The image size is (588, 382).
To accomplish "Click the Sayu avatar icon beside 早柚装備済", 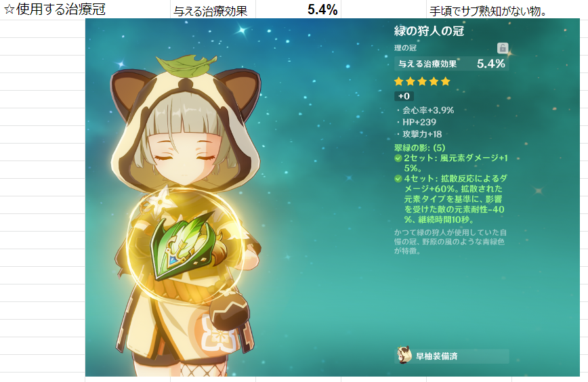I will (x=404, y=356).
